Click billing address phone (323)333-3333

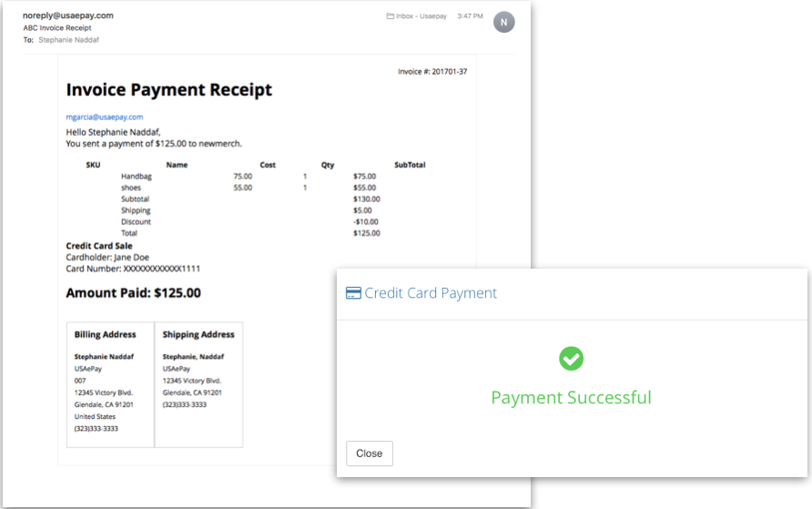click(x=96, y=429)
